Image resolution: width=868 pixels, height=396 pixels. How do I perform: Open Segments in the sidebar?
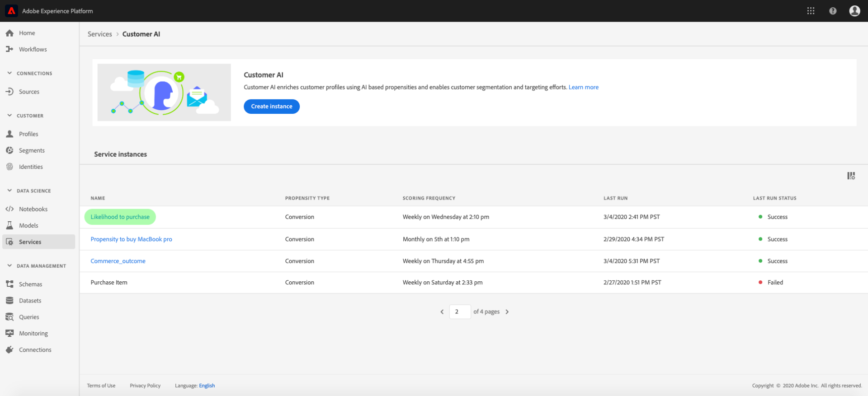click(x=32, y=150)
